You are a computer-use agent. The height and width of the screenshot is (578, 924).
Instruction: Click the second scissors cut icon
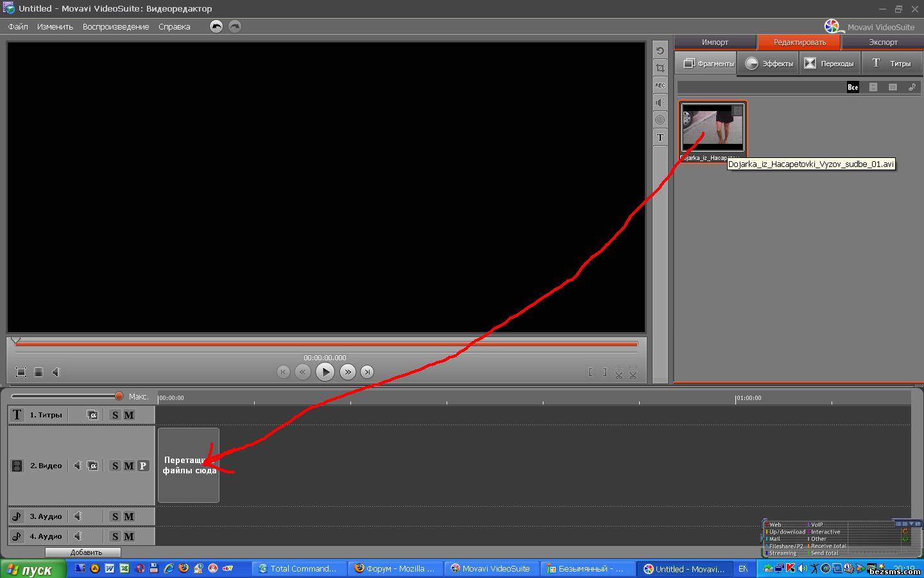[633, 372]
